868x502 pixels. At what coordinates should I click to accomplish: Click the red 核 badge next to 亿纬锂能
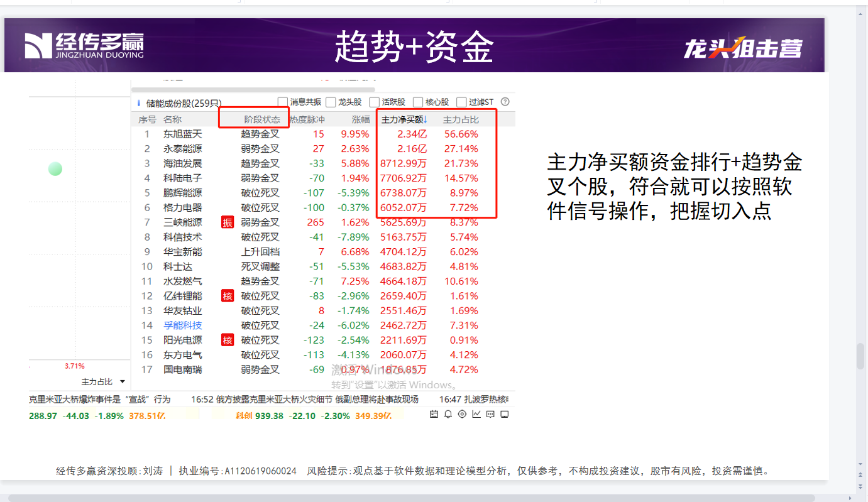(x=228, y=296)
